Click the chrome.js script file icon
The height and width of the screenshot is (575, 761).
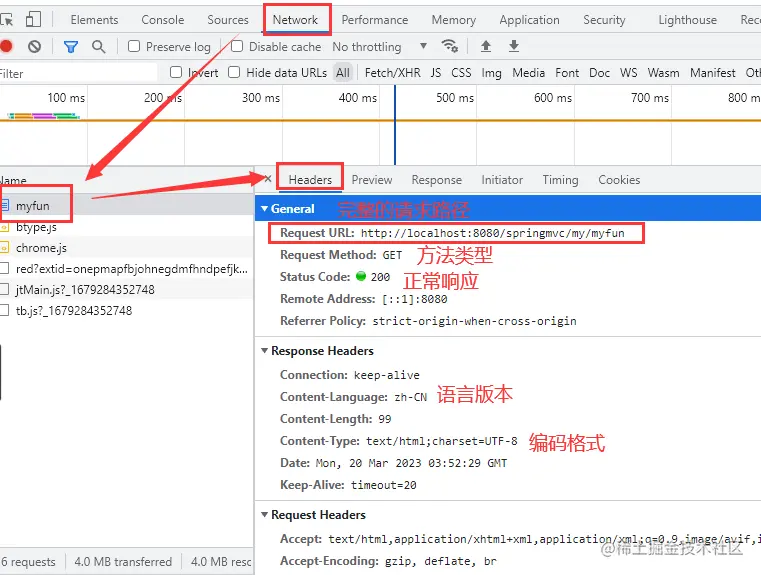[4, 248]
